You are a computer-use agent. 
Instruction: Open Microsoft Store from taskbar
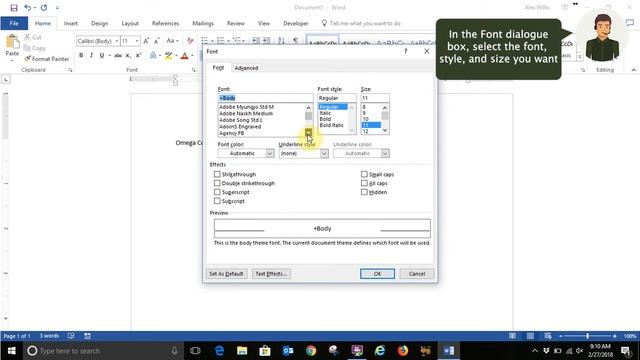pyautogui.click(x=265, y=351)
